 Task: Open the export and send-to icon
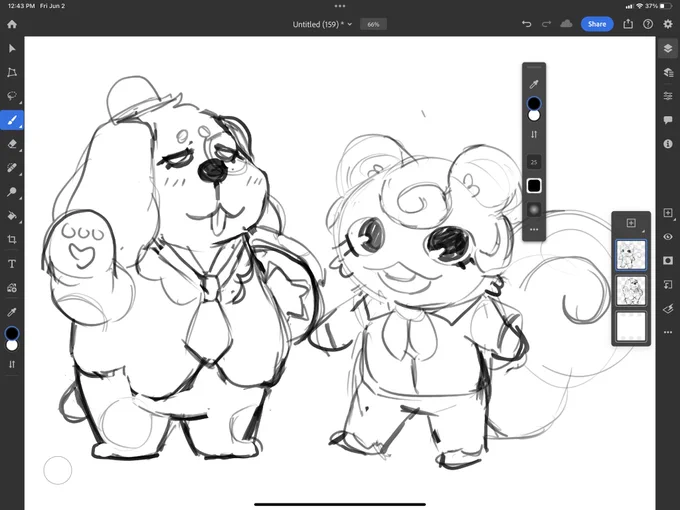[628, 24]
